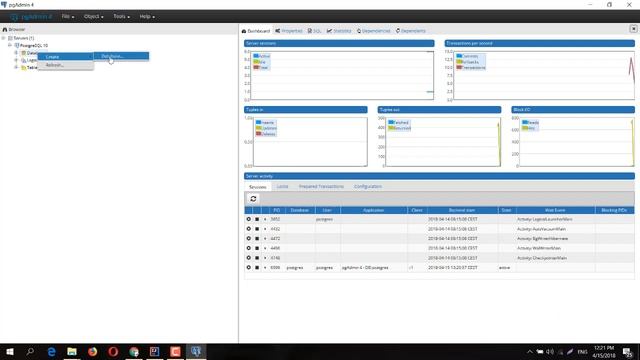This screenshot has width=640, height=360.
Task: Sort sessions by User column header
Action: coord(327,210)
